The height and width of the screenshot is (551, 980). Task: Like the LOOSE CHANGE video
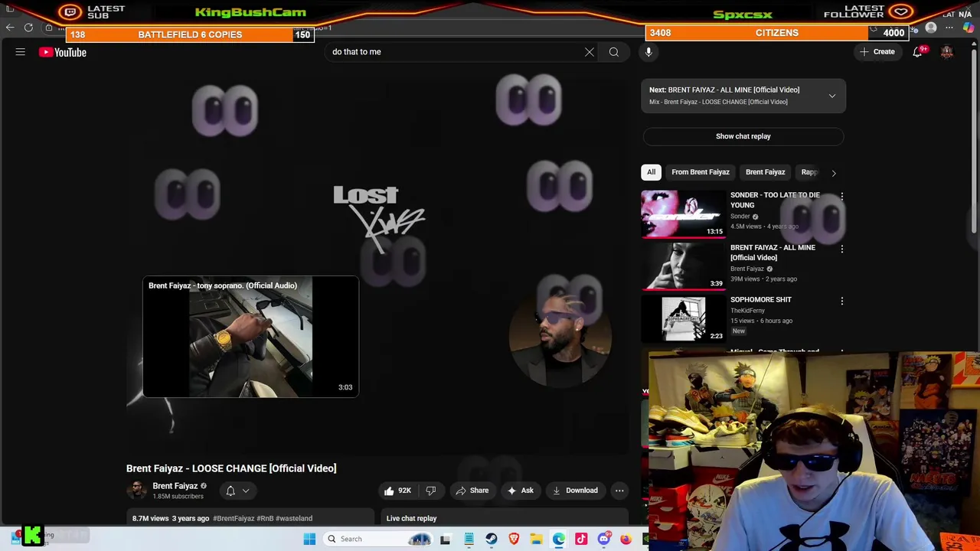(397, 491)
